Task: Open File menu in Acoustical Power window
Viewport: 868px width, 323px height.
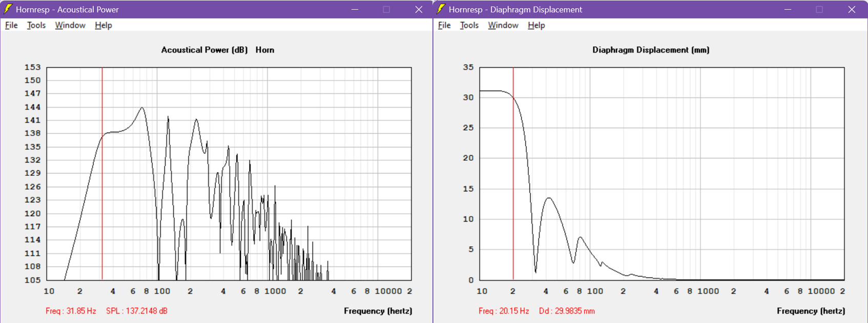Action: (11, 25)
